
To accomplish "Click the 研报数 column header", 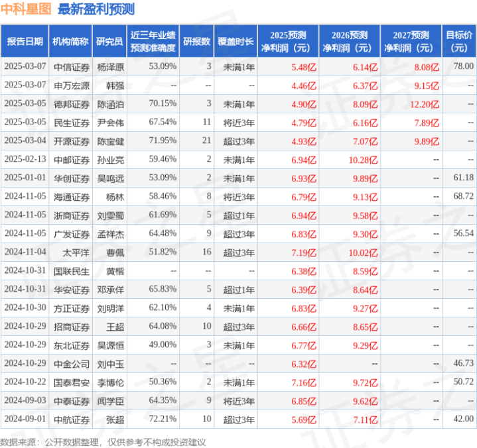I will pos(197,41).
